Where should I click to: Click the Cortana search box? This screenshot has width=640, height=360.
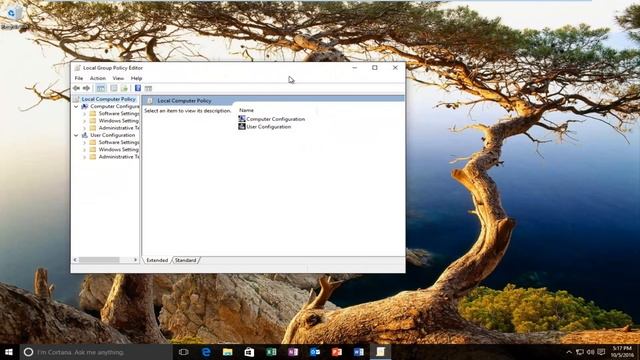click(96, 352)
